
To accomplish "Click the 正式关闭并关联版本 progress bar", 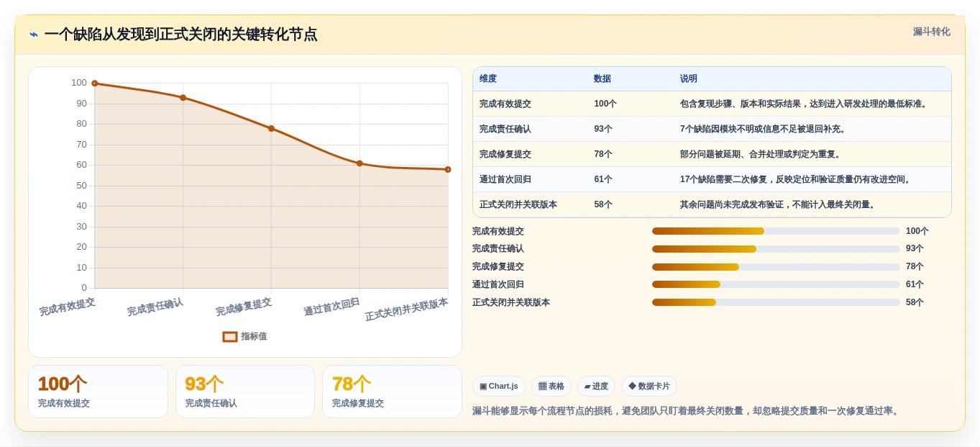I will 776,302.
